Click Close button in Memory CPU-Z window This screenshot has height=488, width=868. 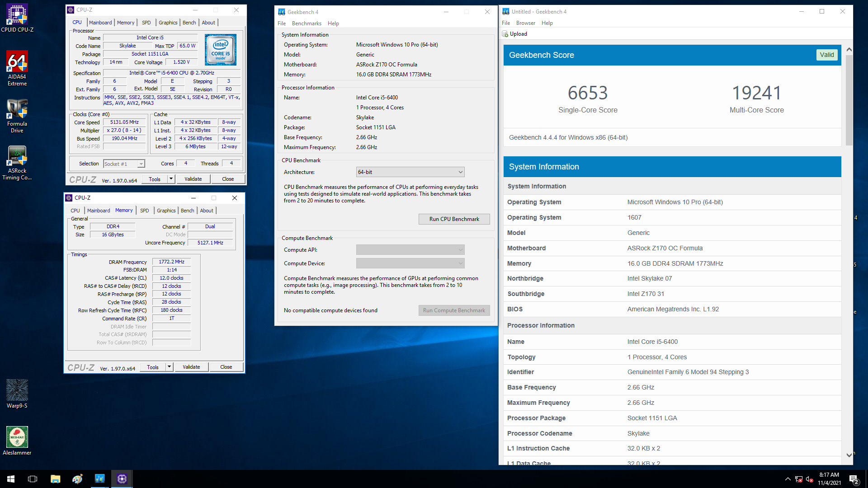coord(226,367)
